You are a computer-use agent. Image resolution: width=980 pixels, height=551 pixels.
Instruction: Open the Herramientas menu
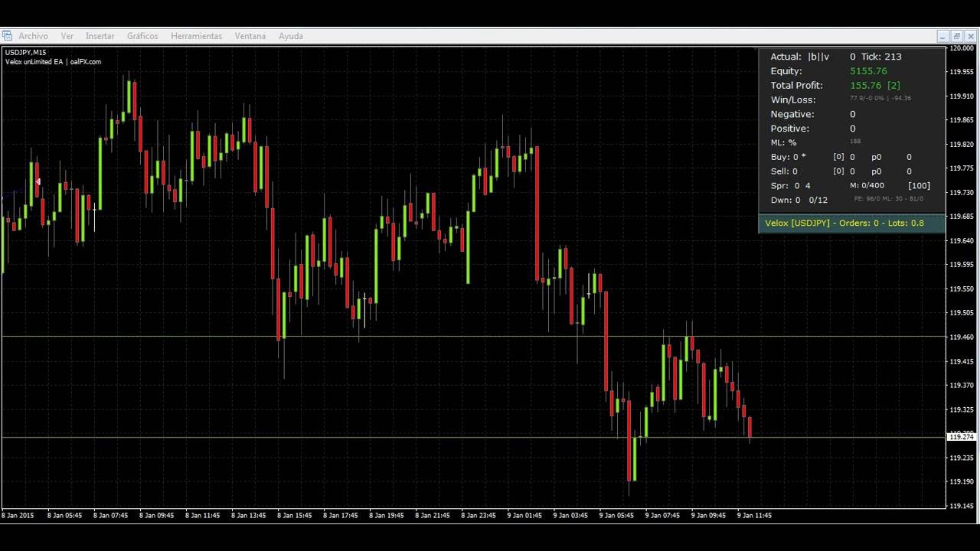click(x=196, y=36)
